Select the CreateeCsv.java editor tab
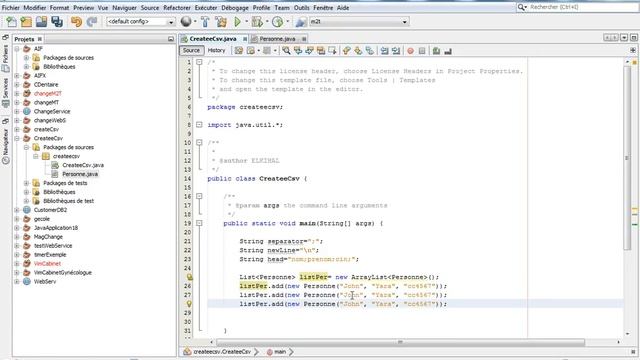 tap(213, 39)
